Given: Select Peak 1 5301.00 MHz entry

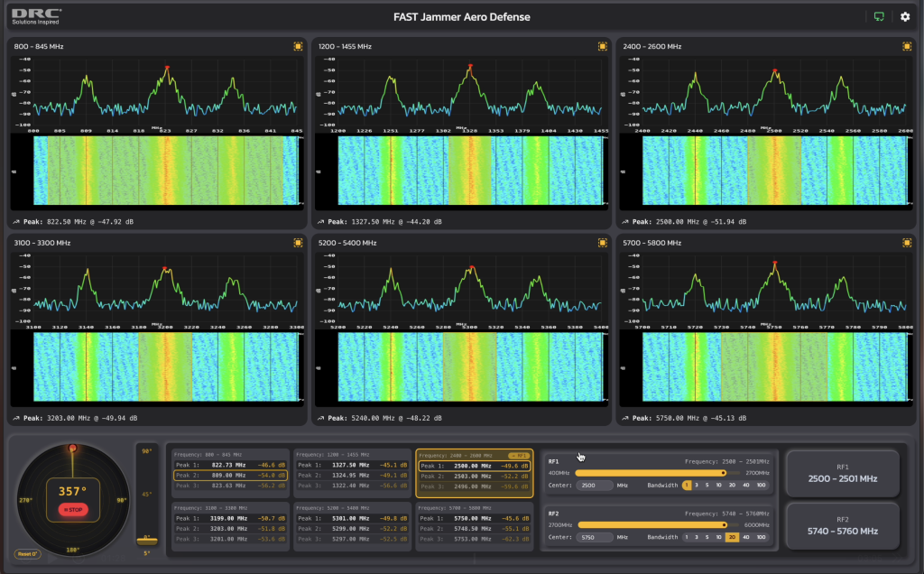Looking at the screenshot, I should [352, 519].
